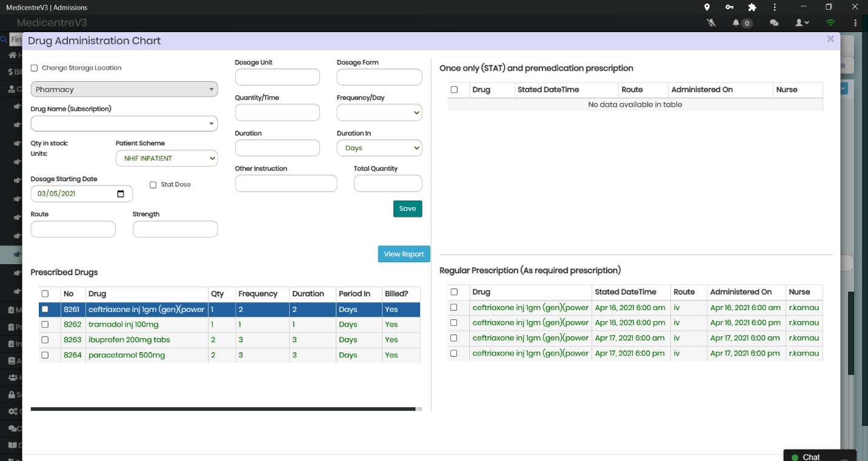This screenshot has height=461, width=868.
Task: Click the calendar icon in Dosage Starting Date
Action: (121, 194)
